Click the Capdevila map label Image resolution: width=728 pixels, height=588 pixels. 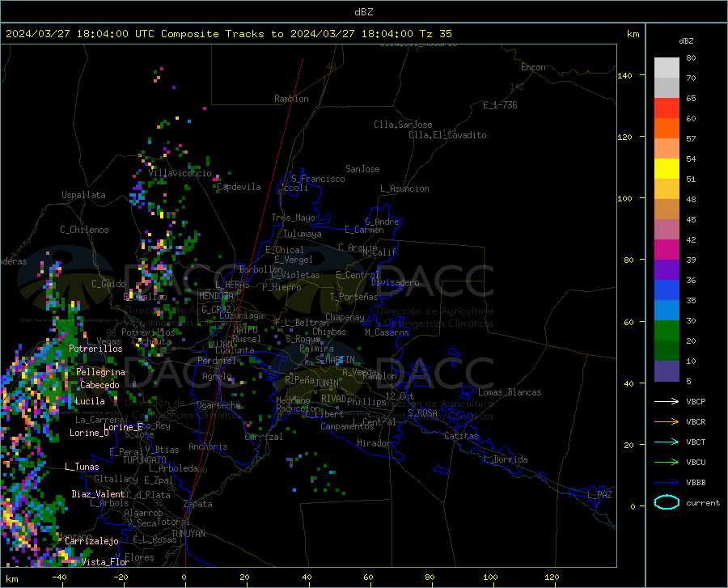click(x=239, y=187)
